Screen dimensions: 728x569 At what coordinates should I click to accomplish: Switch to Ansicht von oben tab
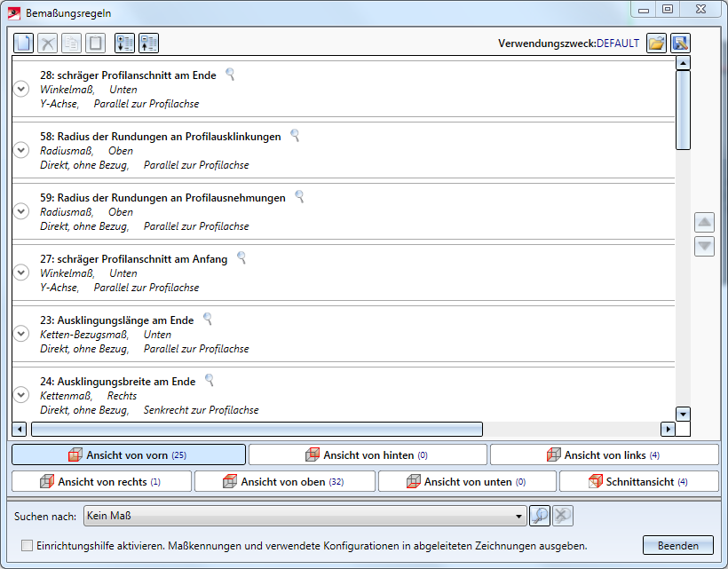pyautogui.click(x=285, y=482)
